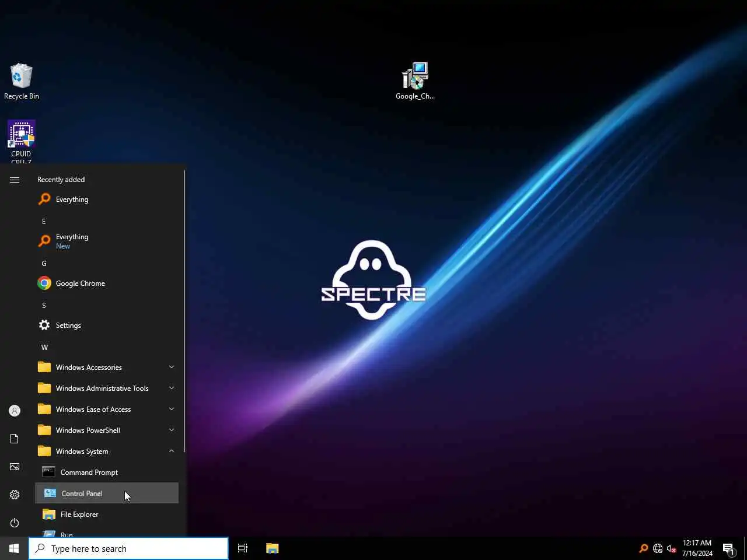The width and height of the screenshot is (747, 560).
Task: Open File Explorer from Windows System list
Action: pyautogui.click(x=107, y=514)
